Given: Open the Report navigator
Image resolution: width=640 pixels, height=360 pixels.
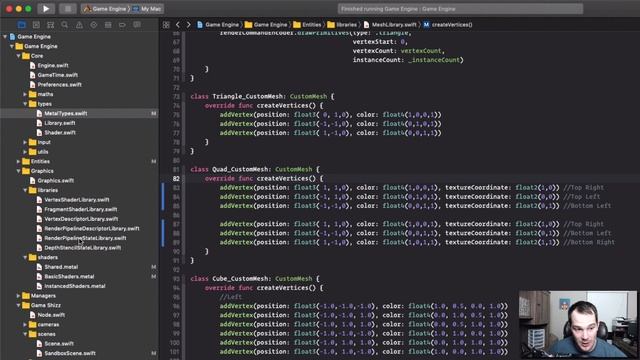Looking at the screenshot, I should tap(137, 25).
